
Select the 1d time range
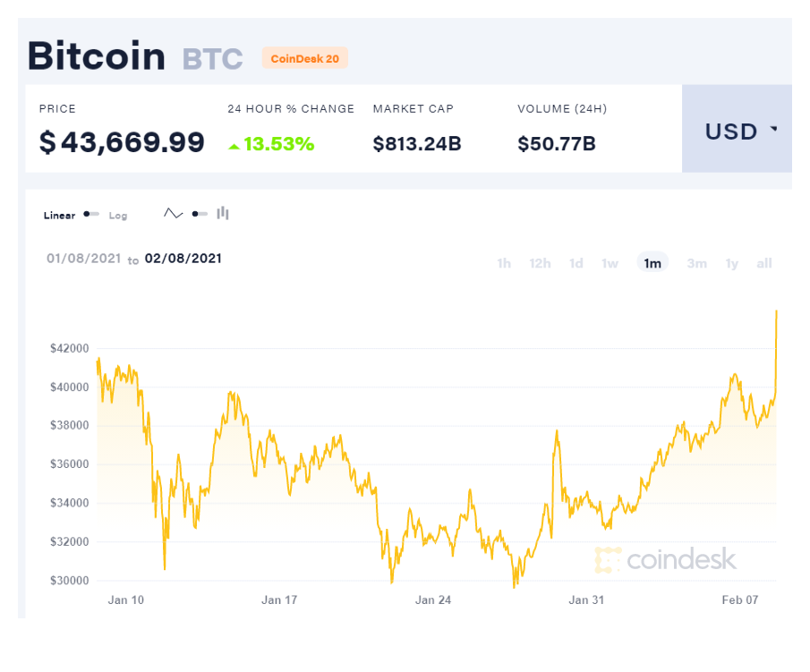[576, 263]
